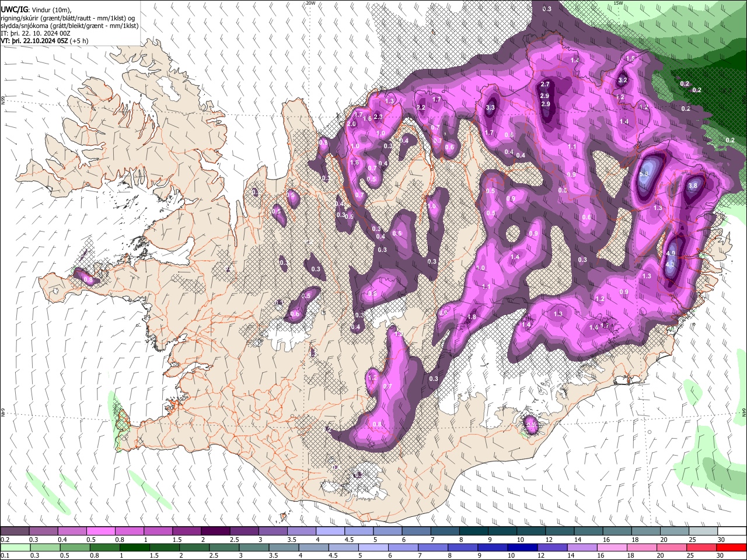747x560 pixels.
Task: Click the '15W' longitude label at the map top
Action: (x=618, y=3)
